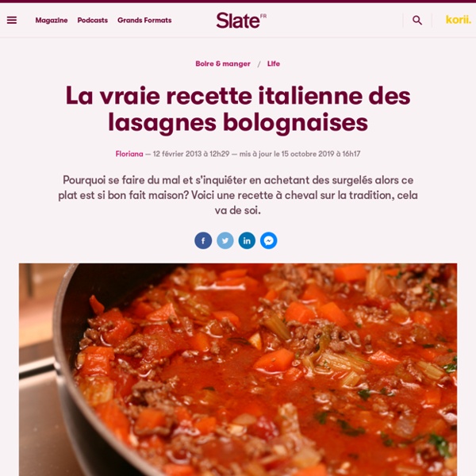Click the bolognese sauce photo
The height and width of the screenshot is (476, 476).
[x=238, y=370]
